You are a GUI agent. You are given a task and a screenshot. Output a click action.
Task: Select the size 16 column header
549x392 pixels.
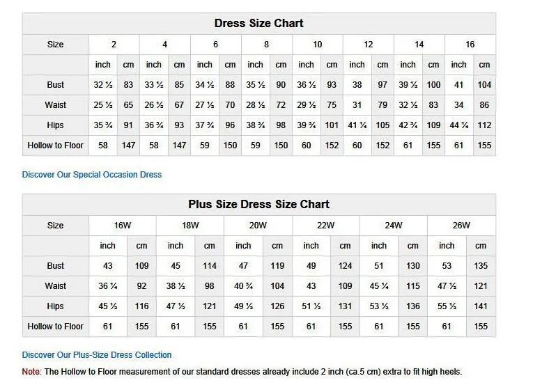coord(470,45)
